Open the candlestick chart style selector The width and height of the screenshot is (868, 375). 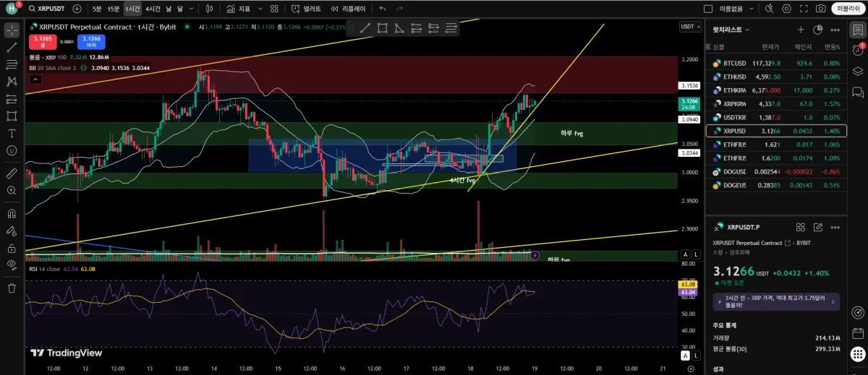(209, 9)
